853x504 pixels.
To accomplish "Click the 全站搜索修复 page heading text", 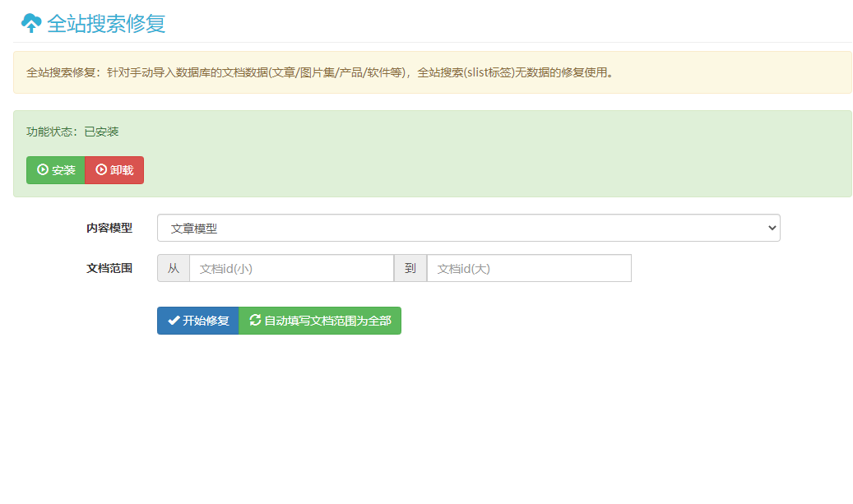I will coord(106,23).
